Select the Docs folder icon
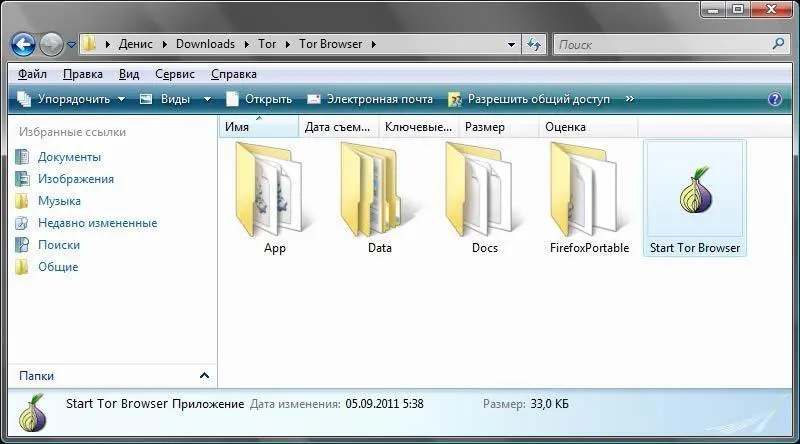The height and width of the screenshot is (444, 800). click(x=482, y=189)
